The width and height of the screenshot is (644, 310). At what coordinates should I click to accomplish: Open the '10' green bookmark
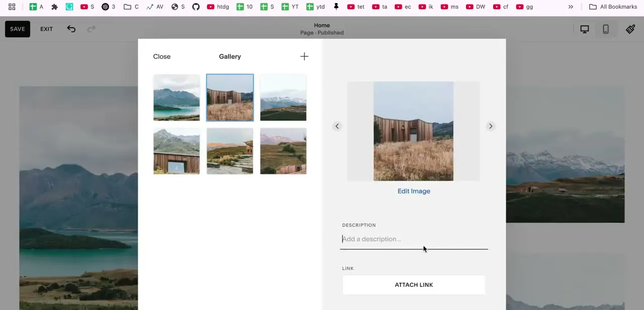tap(245, 7)
